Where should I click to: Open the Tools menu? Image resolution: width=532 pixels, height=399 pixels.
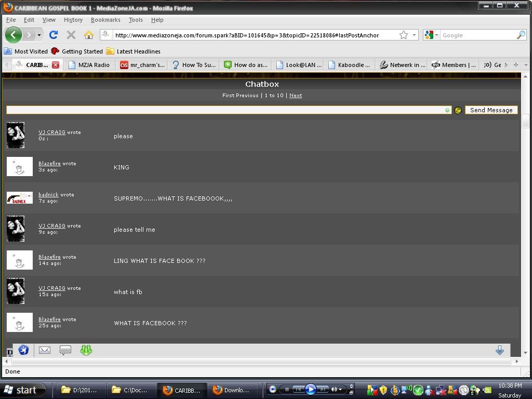[x=136, y=20]
